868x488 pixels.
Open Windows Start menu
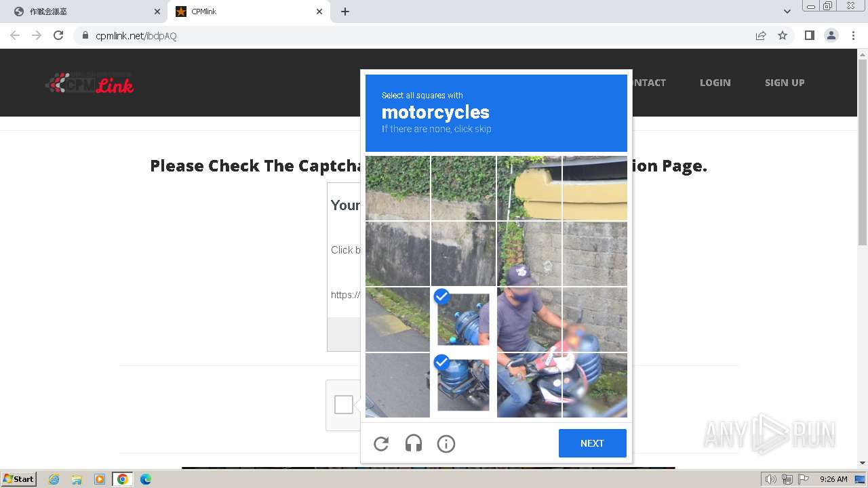pyautogui.click(x=19, y=479)
